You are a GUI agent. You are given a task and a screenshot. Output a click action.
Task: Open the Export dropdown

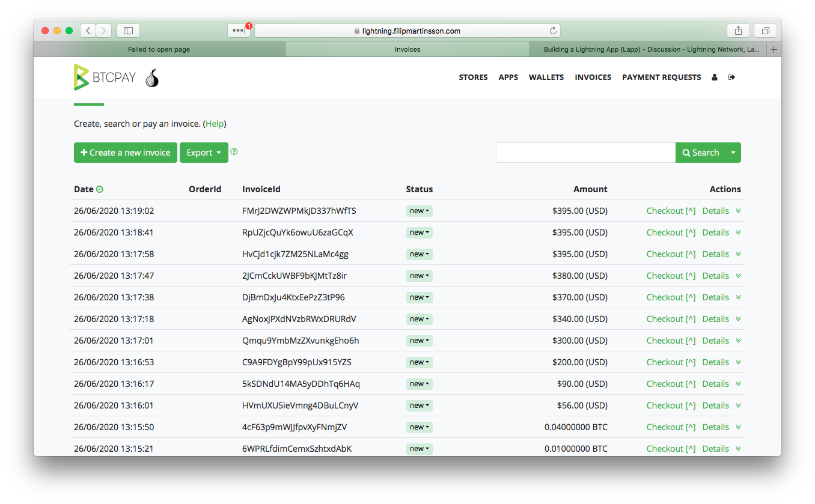204,153
